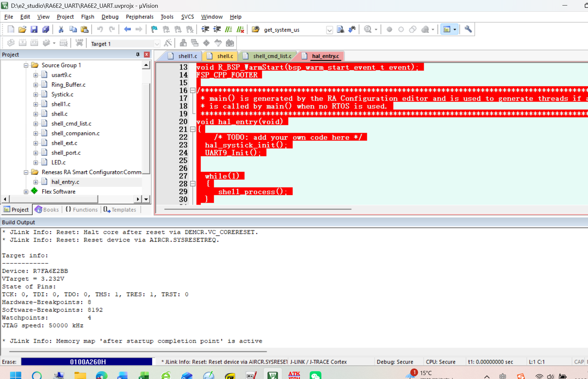Open WeChat from the taskbar

(315, 375)
